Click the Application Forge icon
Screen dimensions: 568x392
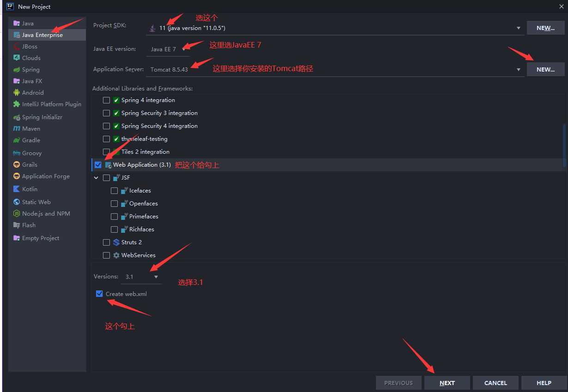[x=17, y=176]
